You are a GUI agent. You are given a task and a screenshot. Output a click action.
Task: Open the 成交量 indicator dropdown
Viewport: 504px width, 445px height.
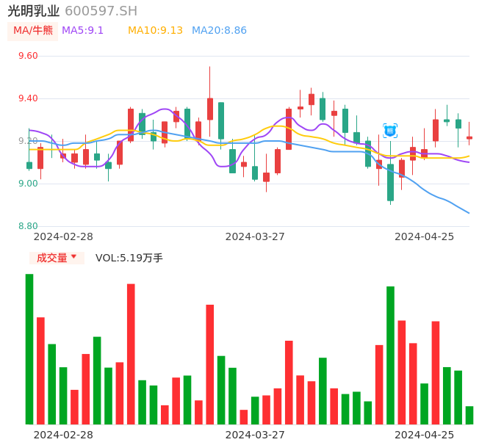[x=57, y=258]
